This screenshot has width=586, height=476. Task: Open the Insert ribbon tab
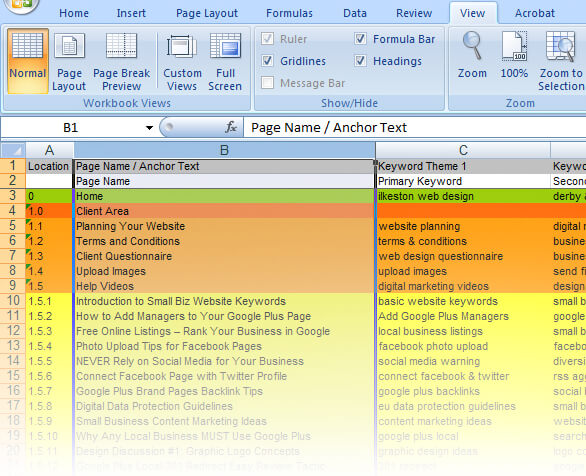pyautogui.click(x=131, y=13)
